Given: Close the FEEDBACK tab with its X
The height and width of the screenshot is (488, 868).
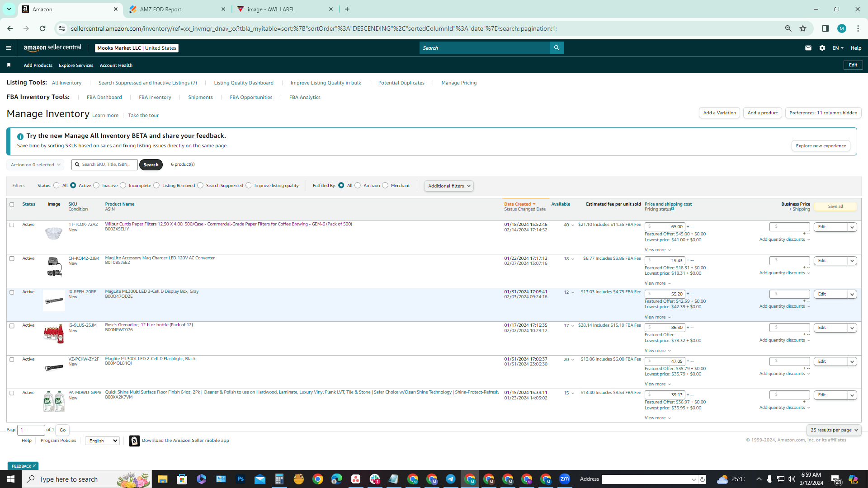Looking at the screenshot, I should click(x=34, y=466).
